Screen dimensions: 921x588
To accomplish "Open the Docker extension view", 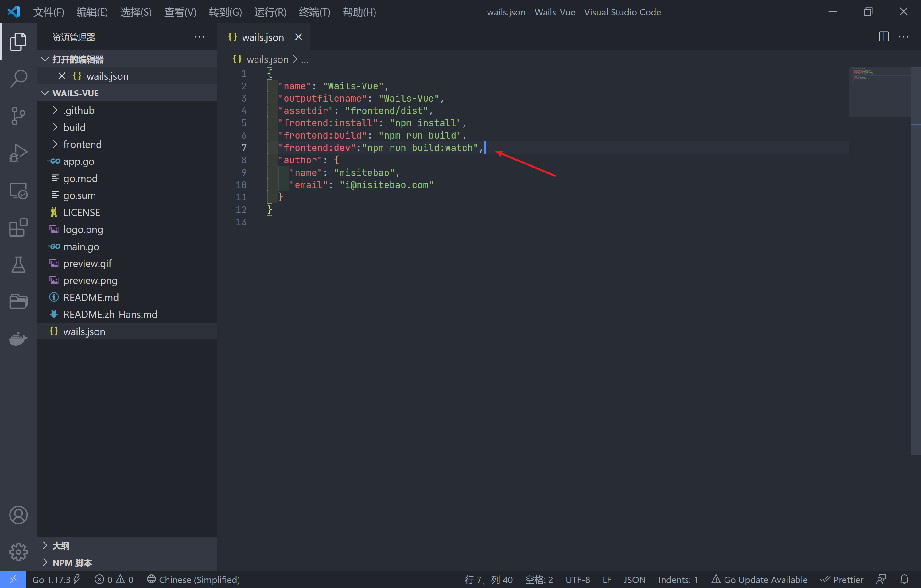I will pos(18,339).
